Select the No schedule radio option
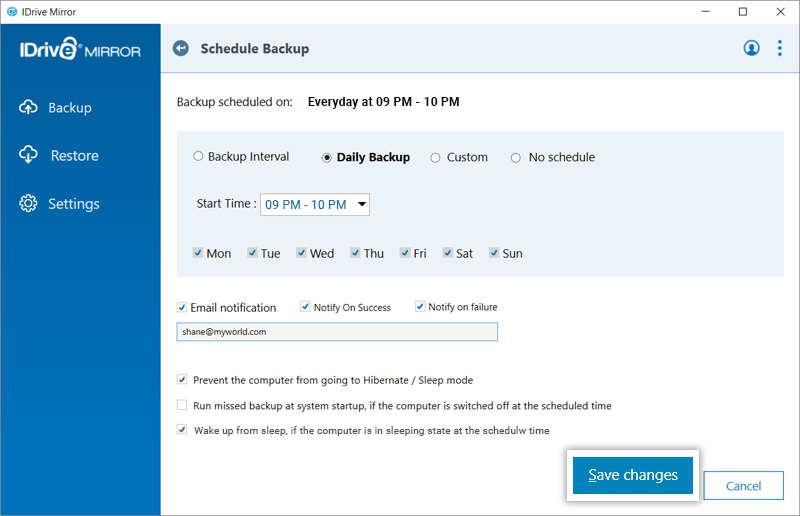Viewport: 800px width, 516px height. pos(516,158)
